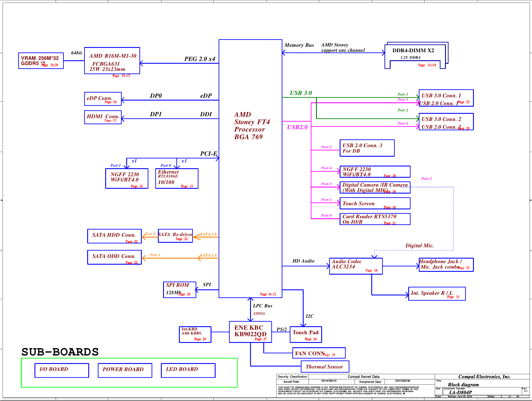Click Page 6~12 reference in processor block
The image size is (532, 401).
pos(268,294)
